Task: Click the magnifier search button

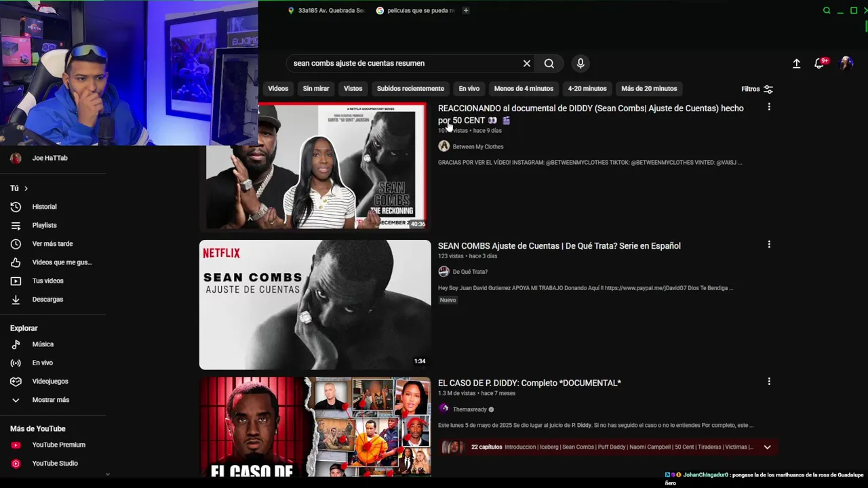Action: (x=549, y=63)
